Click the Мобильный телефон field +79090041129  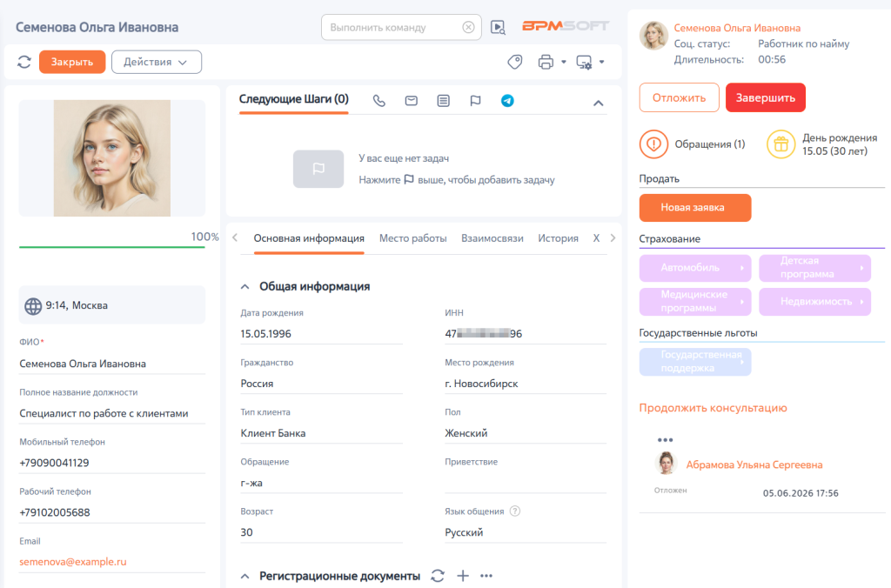click(112, 463)
